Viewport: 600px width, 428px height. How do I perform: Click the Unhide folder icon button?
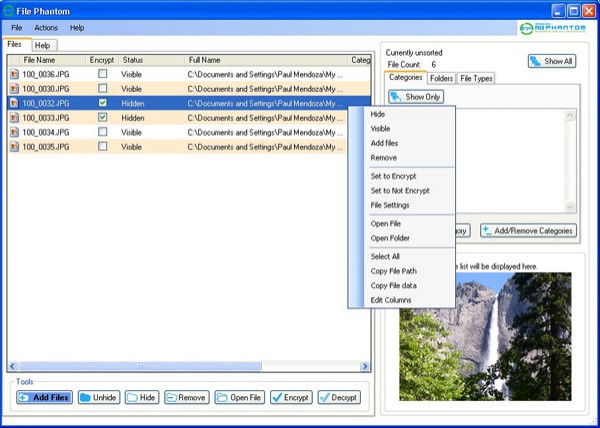99,397
